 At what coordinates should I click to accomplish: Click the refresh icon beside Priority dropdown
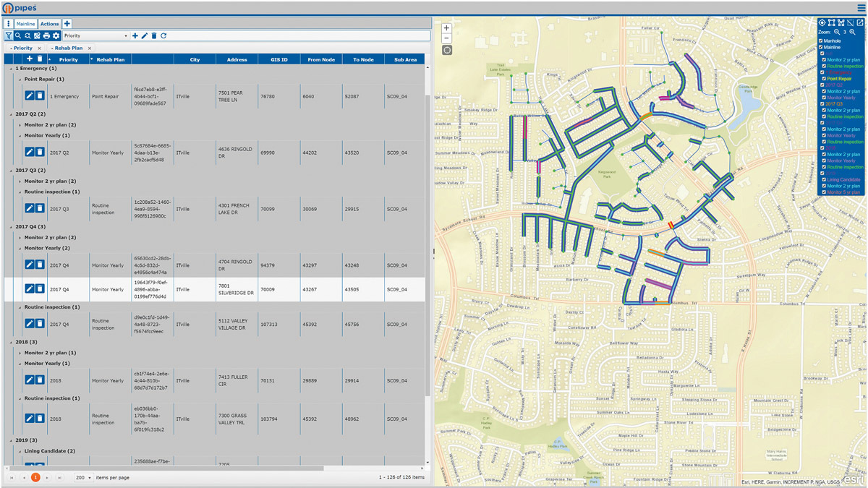[x=163, y=35]
